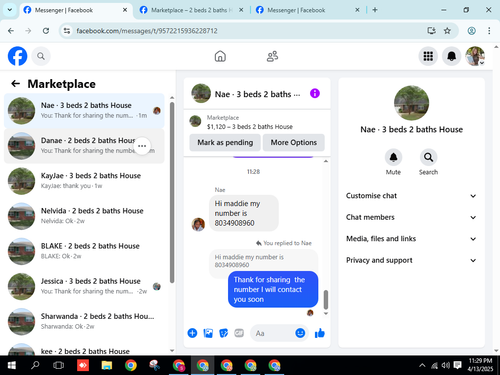Open the Friends icon in top navigation

(272, 56)
